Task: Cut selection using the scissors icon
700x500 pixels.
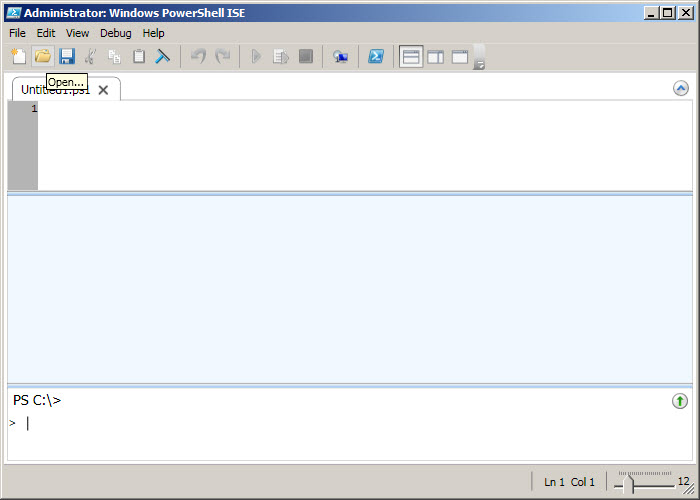Action: click(91, 56)
